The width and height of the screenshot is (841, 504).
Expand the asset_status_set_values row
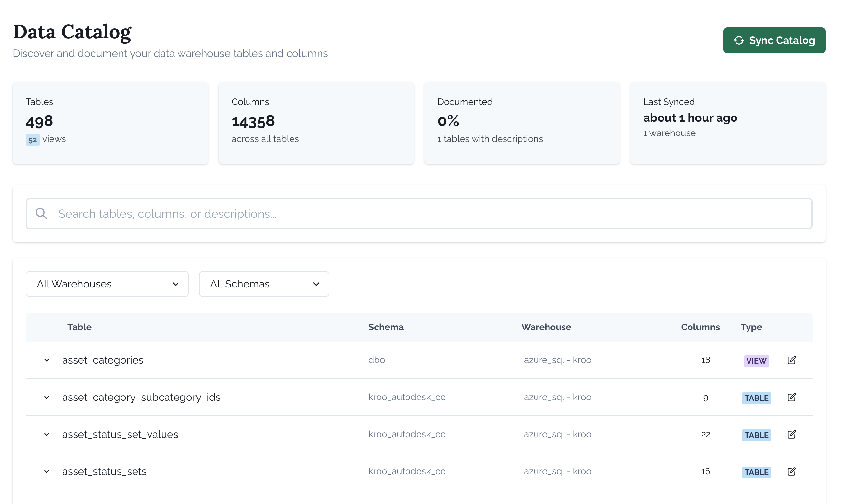(47, 434)
